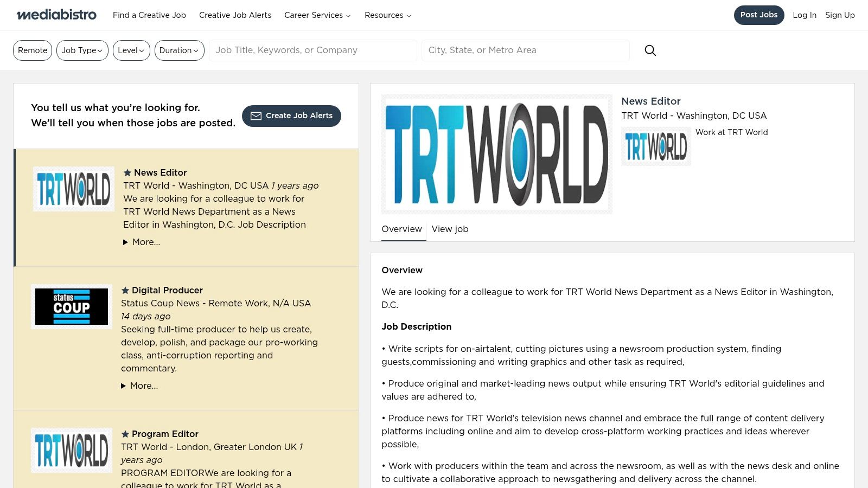Open the Program Editor job title
Viewport: 868px width, 488px height.
(x=165, y=434)
